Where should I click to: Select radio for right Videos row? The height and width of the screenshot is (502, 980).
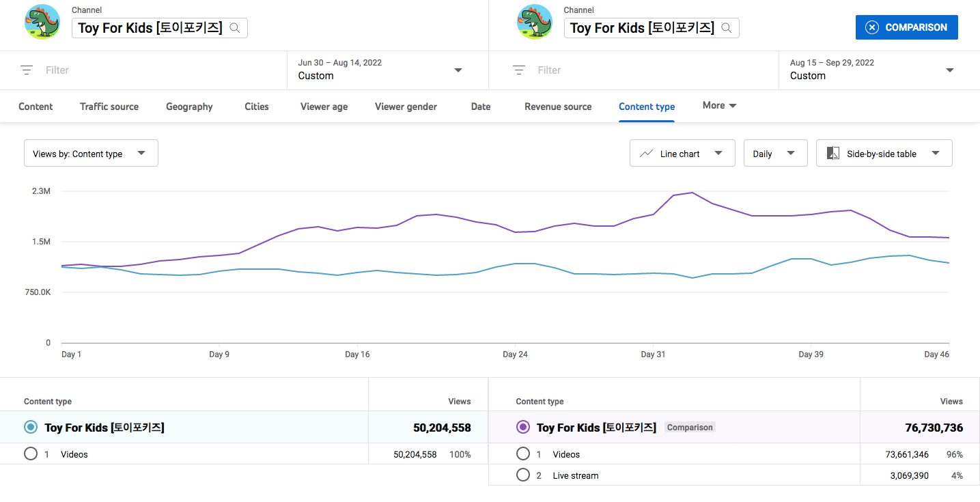pos(523,454)
